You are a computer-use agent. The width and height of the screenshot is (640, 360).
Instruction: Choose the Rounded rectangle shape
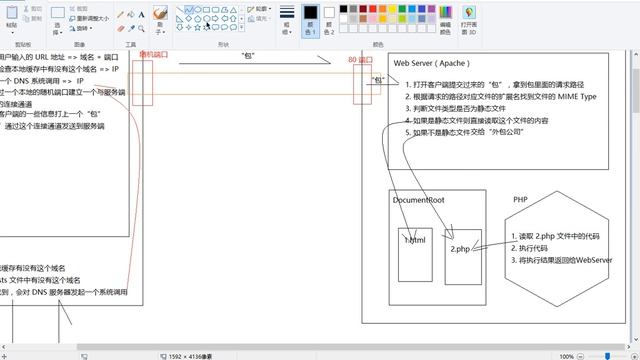(x=216, y=10)
